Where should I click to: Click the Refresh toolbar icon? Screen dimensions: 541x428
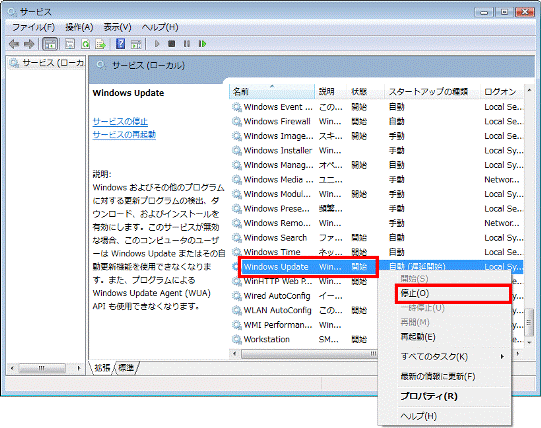[85, 44]
